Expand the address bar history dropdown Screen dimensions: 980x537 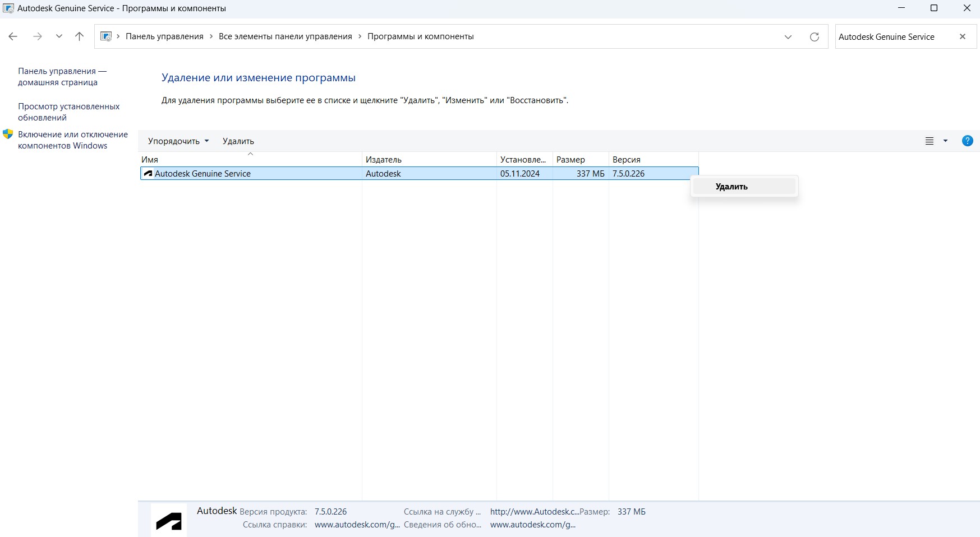coord(788,37)
